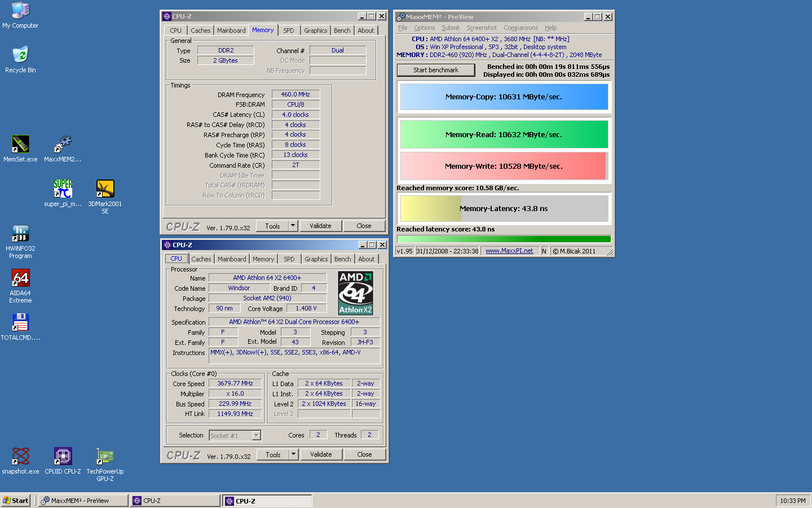
Task: Open Mainboard tab in bottom CPU-Z window
Action: click(x=232, y=259)
